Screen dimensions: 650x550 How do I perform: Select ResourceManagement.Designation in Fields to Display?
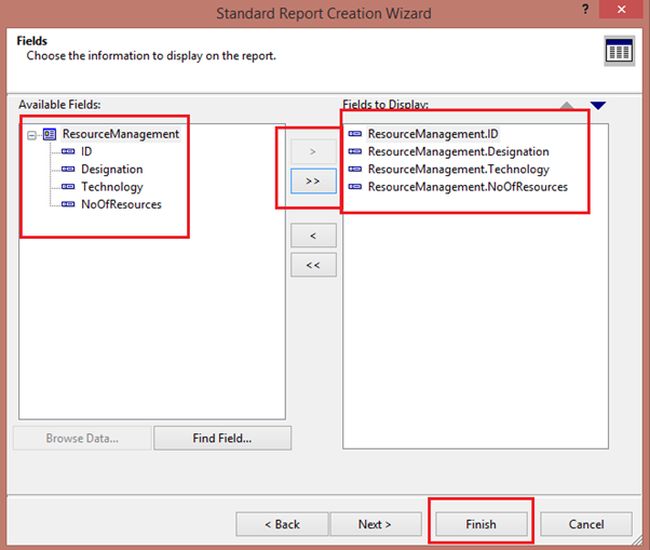pos(458,152)
